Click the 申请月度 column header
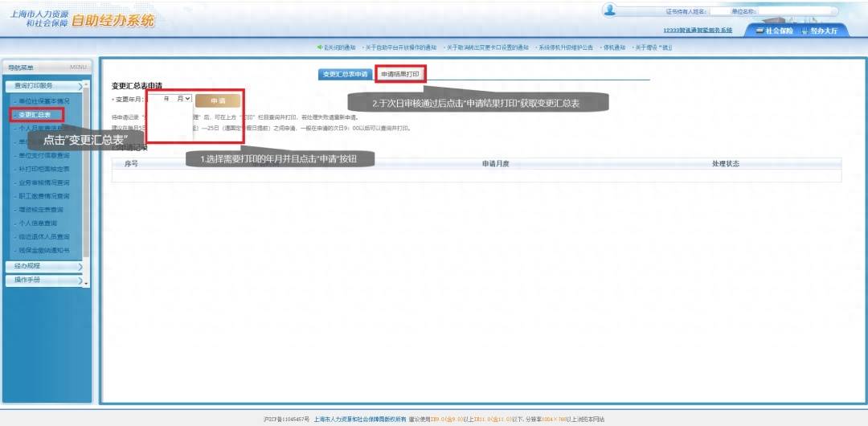Viewport: 868px width, 426px height. 495,164
